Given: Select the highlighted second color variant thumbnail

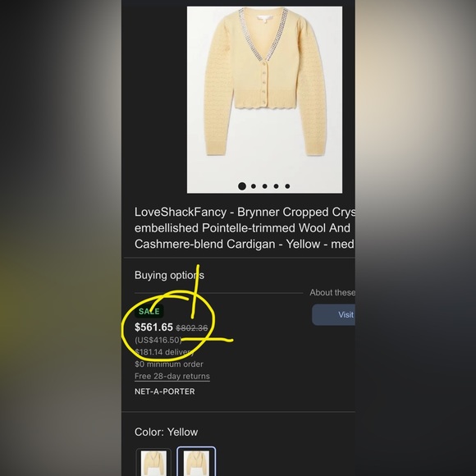Looking at the screenshot, I should coord(196,461).
